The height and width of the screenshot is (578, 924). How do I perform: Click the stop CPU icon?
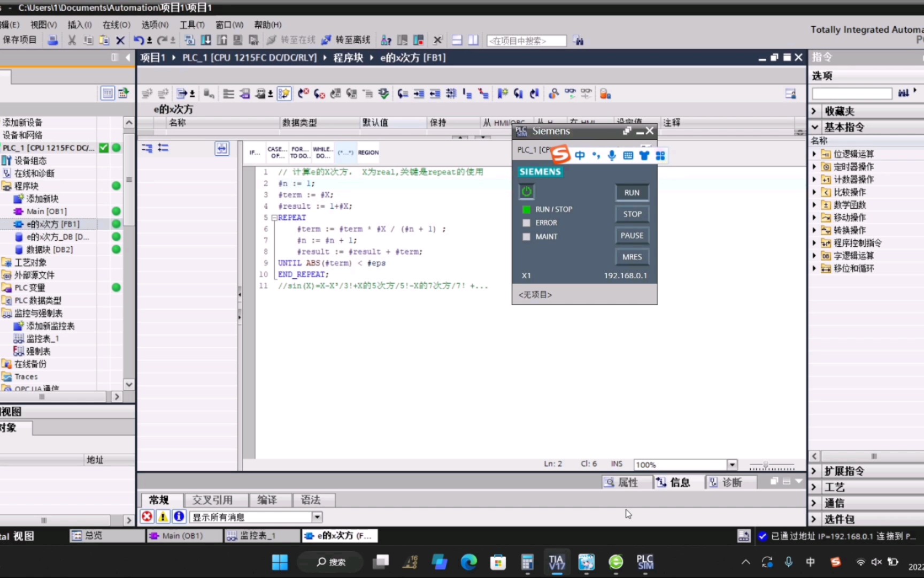click(419, 40)
